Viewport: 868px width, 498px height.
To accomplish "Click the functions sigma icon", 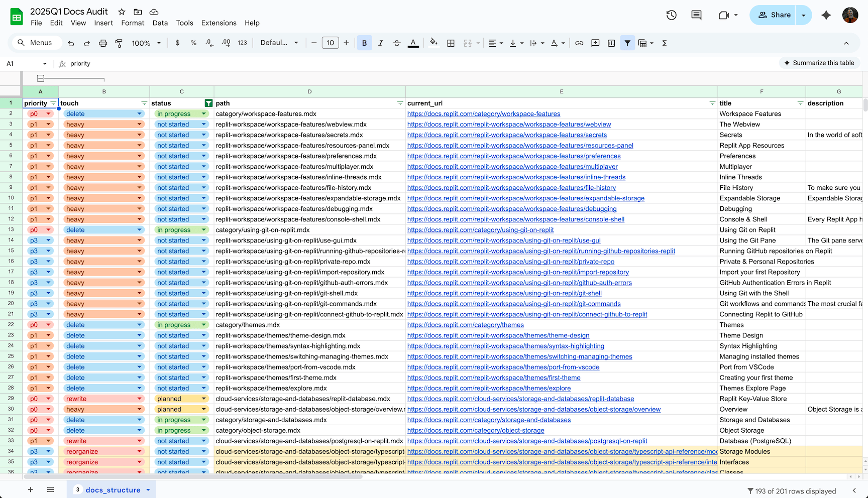I will pyautogui.click(x=664, y=43).
